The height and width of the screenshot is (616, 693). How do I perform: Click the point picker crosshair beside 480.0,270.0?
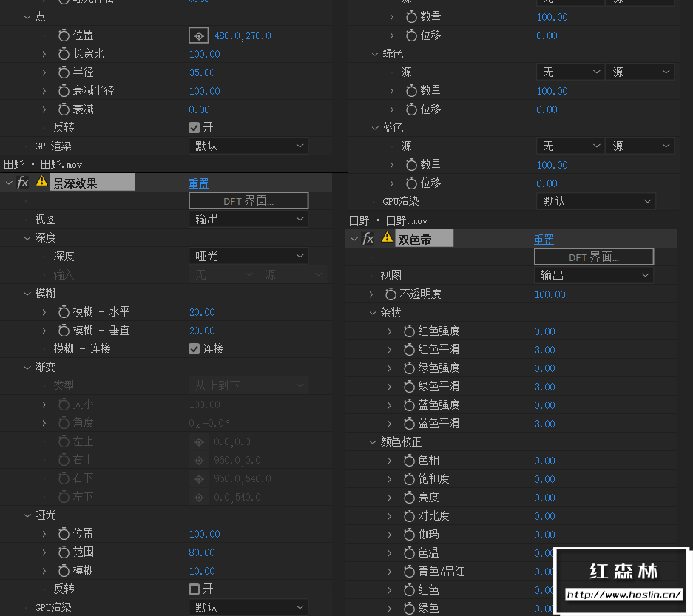click(x=198, y=35)
